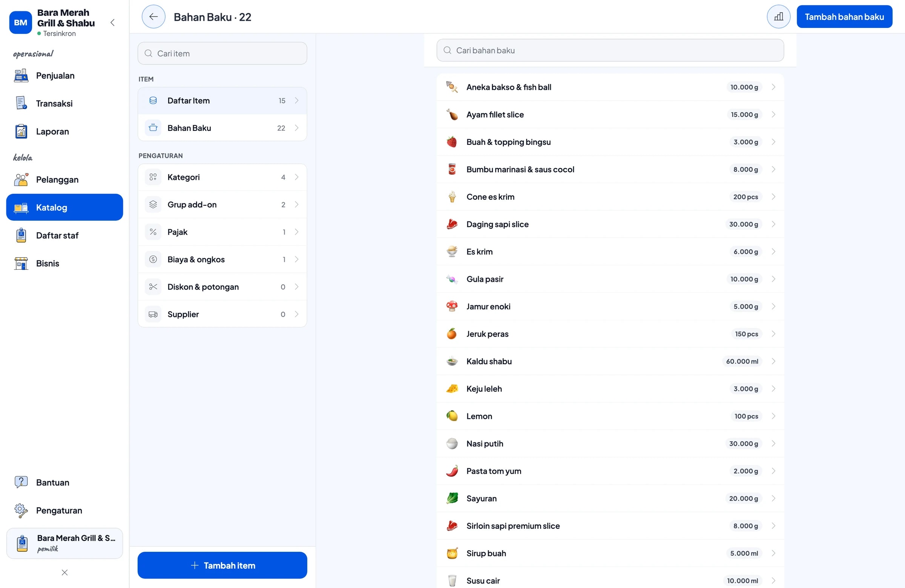Viewport: 905px width, 588px height.
Task: Open Biaya & ongkos settings
Action: [222, 259]
